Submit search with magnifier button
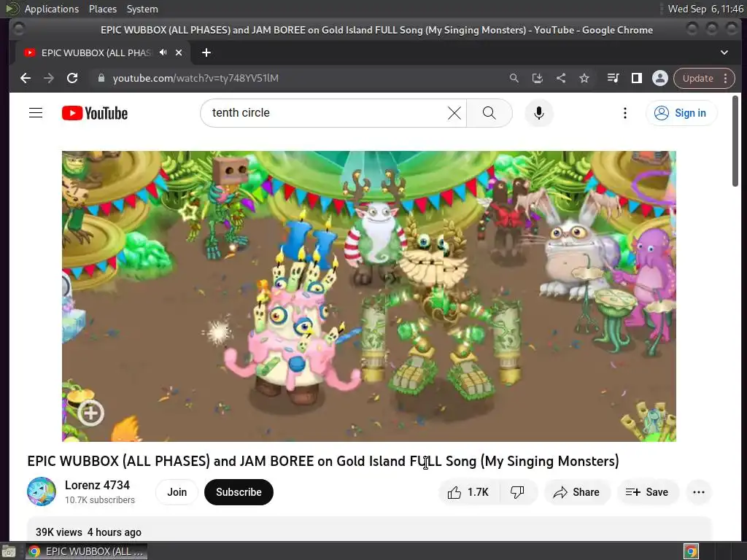This screenshot has height=560, width=747. (489, 113)
